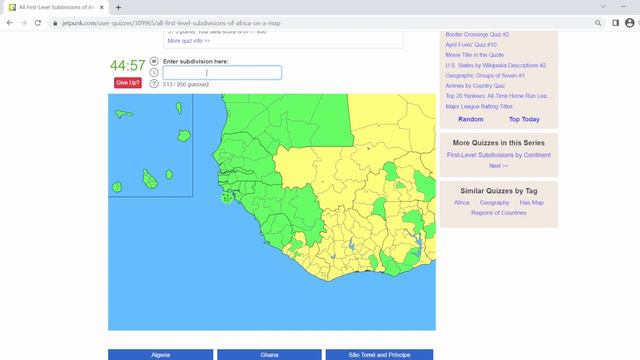Click the 513 / 956 guessed counter

[186, 84]
